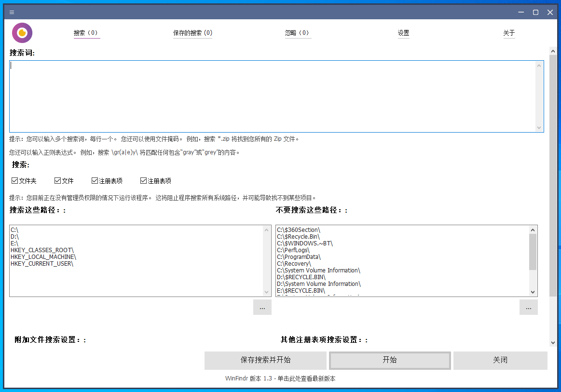Screen dimensions: 561x392
Task: Toggle the rightmost 注册表项 checkbox
Action: [x=143, y=181]
